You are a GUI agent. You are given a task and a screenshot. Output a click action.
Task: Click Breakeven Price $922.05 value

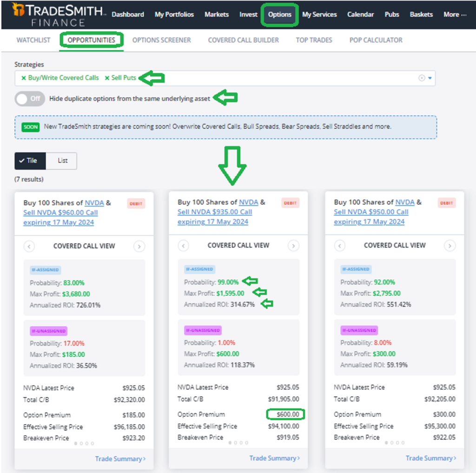[x=444, y=438]
